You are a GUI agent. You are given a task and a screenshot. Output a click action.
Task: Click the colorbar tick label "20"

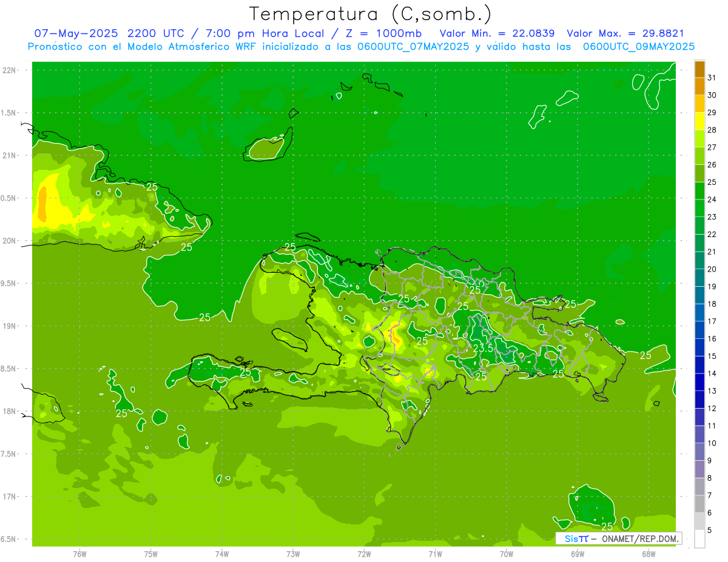point(712,269)
